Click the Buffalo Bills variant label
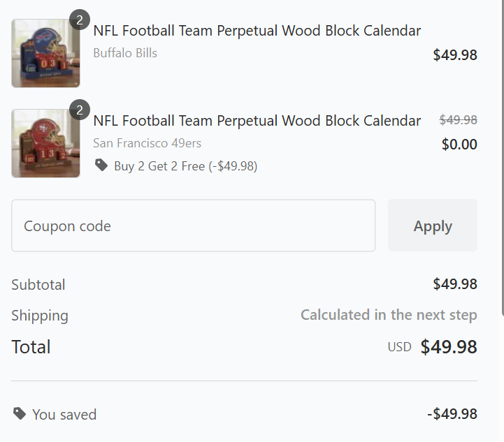The image size is (504, 442). click(x=125, y=53)
